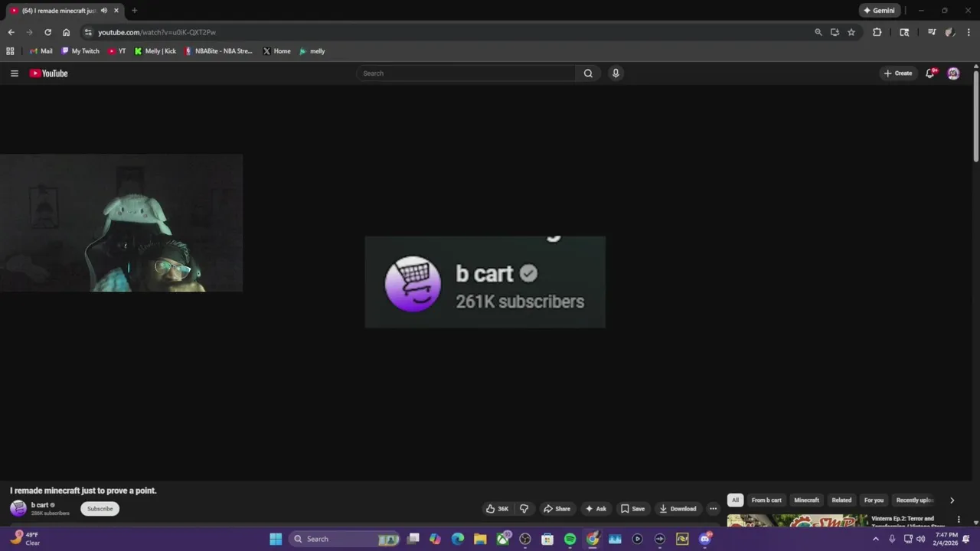Open the Create button menu
Viewport: 980px width, 551px height.
coord(898,73)
